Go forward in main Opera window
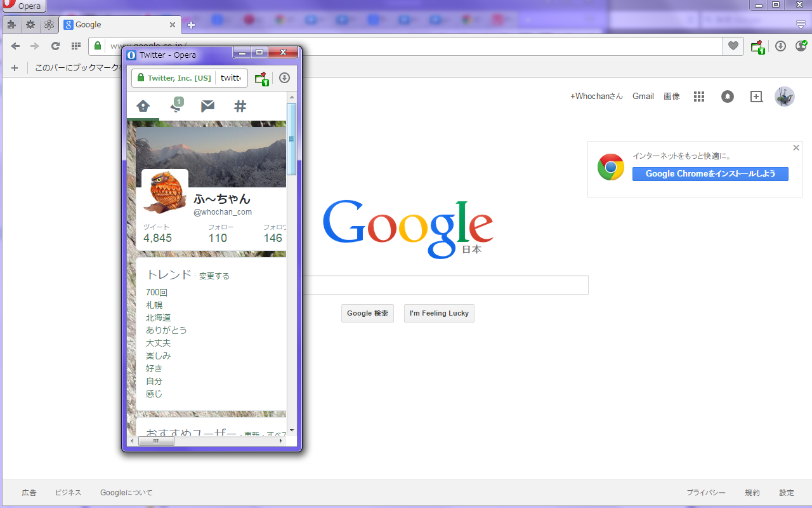This screenshot has height=508, width=812. [35, 46]
